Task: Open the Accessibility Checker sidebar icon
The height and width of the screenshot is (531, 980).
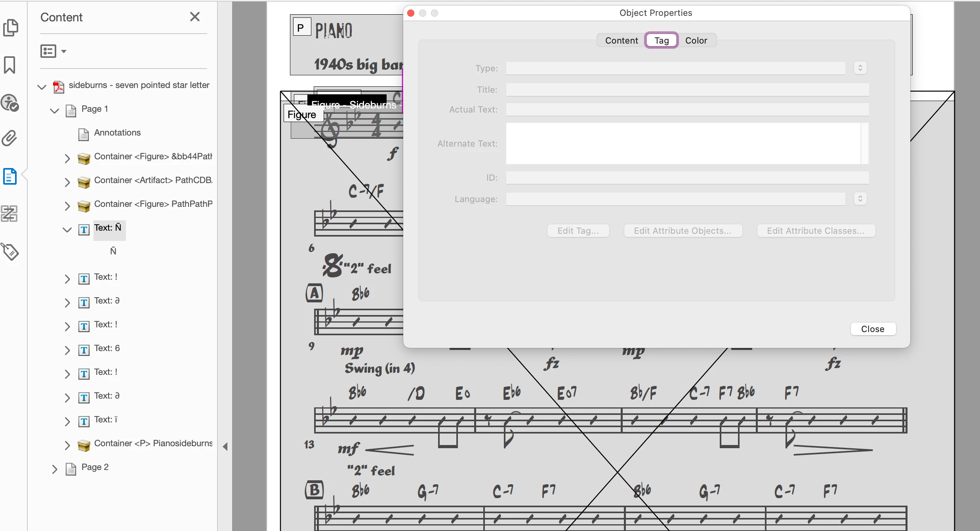Action: (10, 103)
